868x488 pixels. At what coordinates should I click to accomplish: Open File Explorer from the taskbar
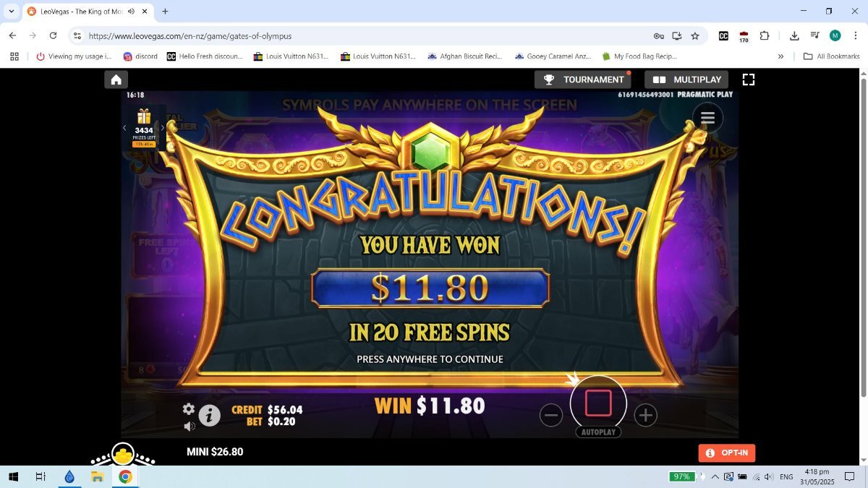(97, 476)
